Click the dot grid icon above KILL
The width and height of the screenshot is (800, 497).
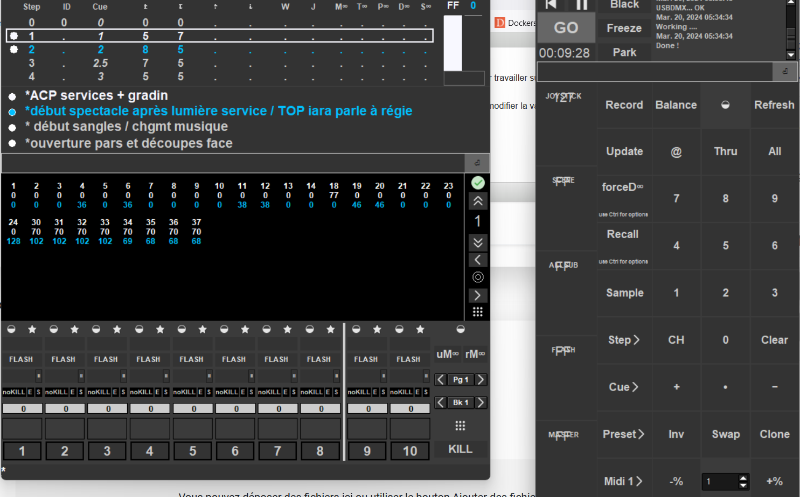coord(460,425)
